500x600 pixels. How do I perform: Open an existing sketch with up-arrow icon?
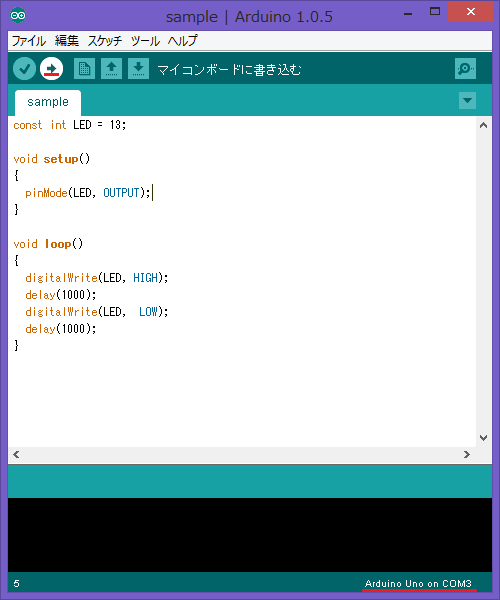[x=111, y=69]
